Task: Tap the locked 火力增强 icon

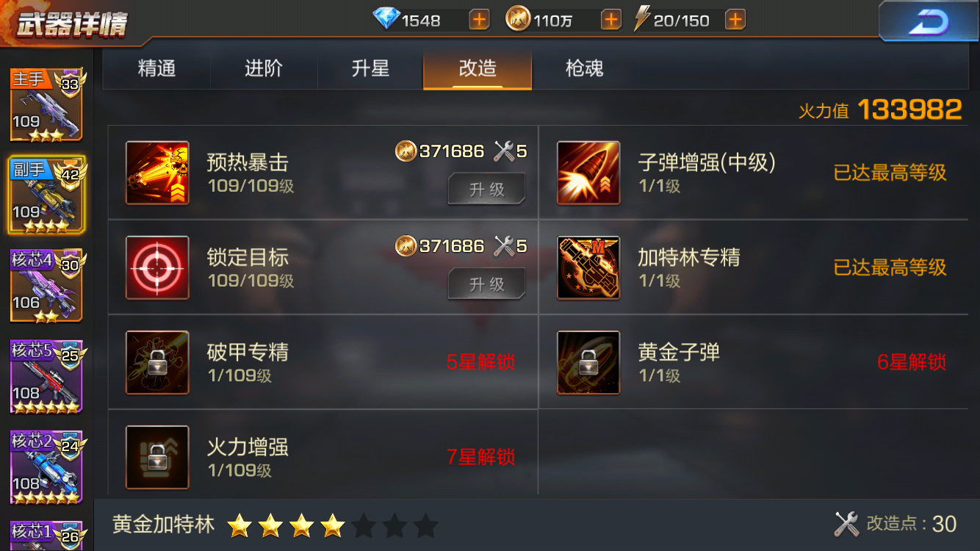Action: [157, 457]
